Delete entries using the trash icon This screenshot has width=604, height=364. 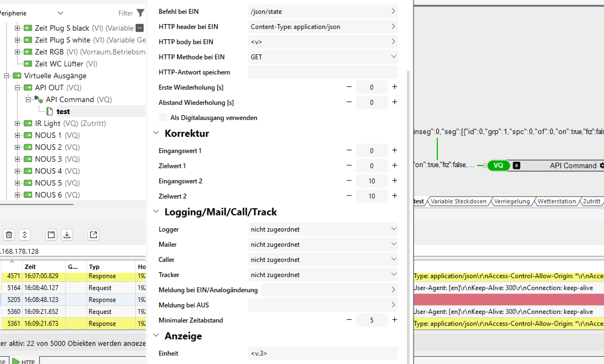(x=9, y=235)
